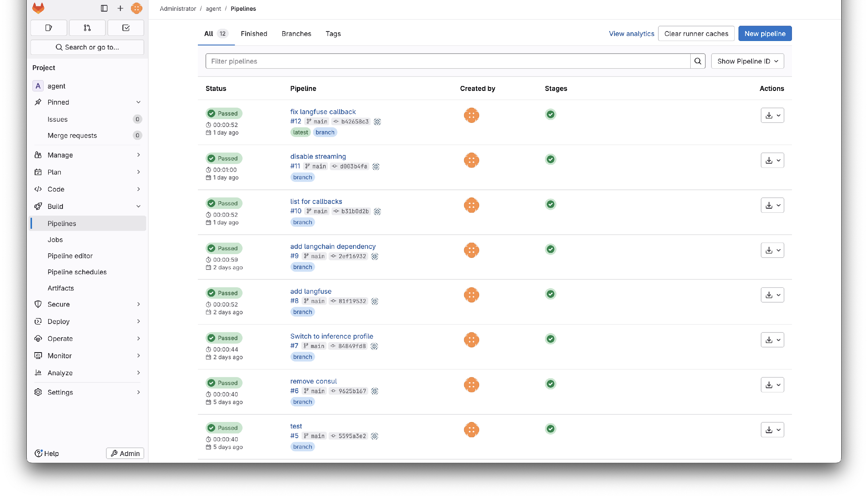Open issues via the sidebar icon
The width and height of the screenshot is (868, 498).
49,27
